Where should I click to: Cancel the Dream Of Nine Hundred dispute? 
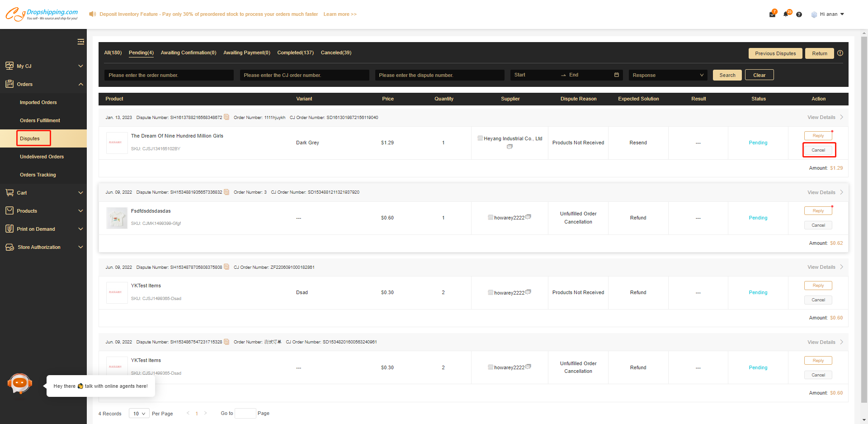click(x=818, y=150)
